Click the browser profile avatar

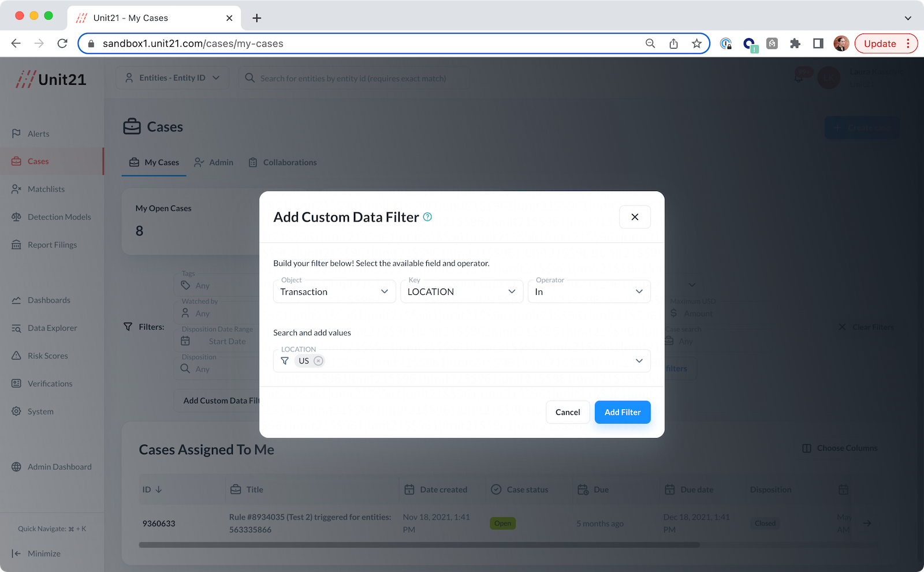tap(841, 43)
